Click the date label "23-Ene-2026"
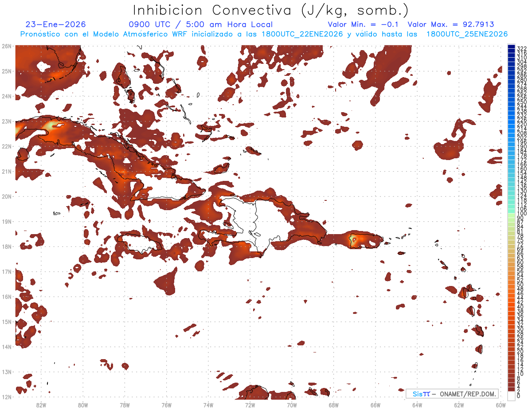This screenshot has width=532, height=411. tap(56, 24)
